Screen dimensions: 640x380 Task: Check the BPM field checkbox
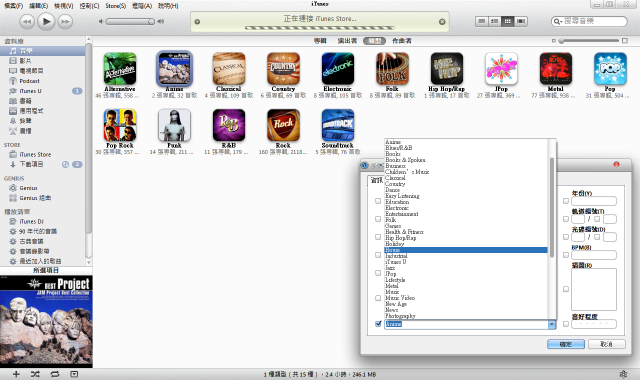(566, 255)
